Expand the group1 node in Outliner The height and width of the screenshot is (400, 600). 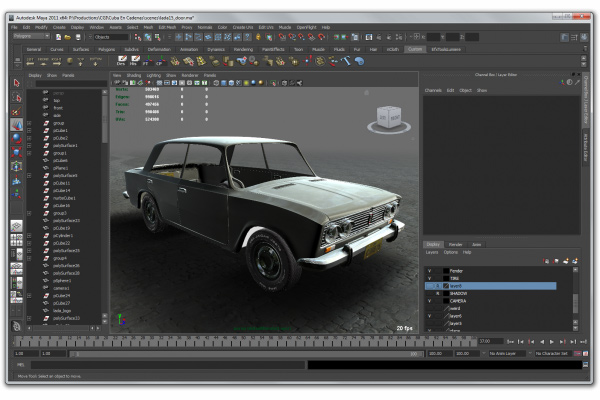[x=29, y=153]
